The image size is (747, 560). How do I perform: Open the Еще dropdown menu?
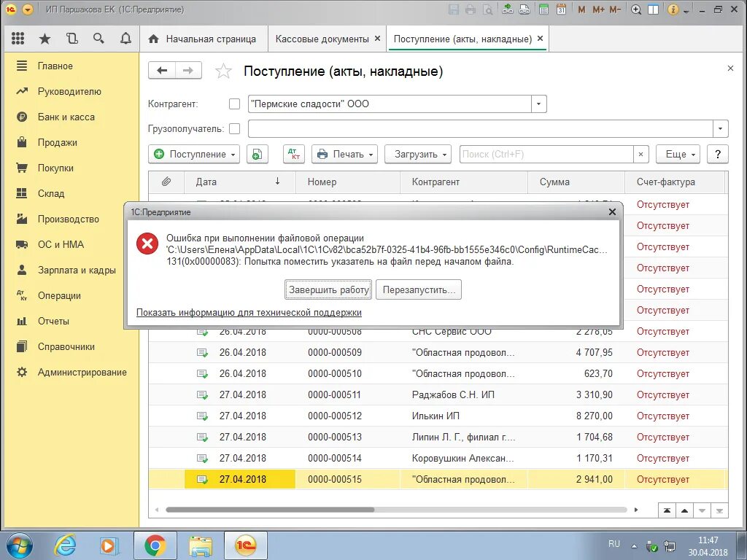point(678,154)
